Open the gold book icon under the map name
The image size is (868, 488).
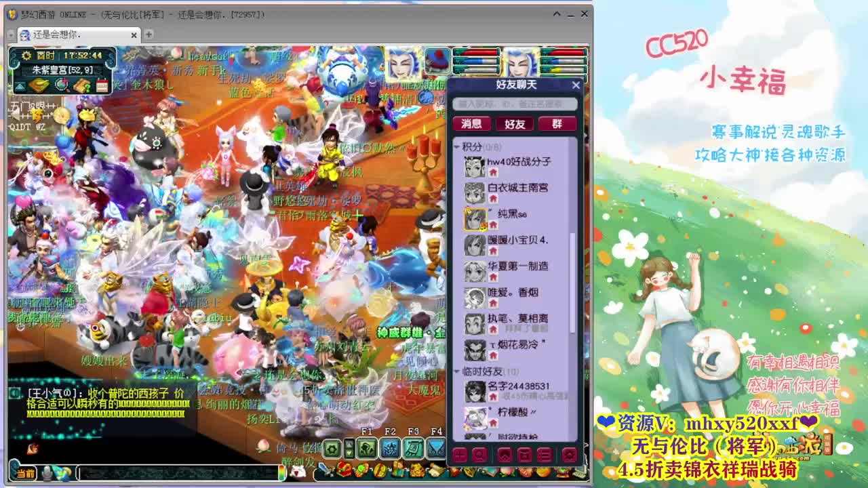point(40,85)
